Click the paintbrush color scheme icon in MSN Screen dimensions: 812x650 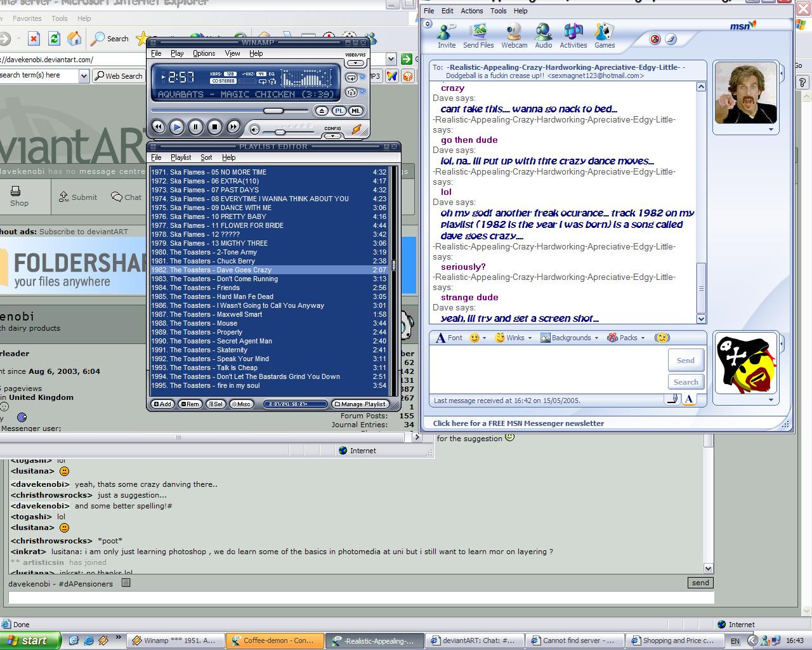pyautogui.click(x=671, y=39)
